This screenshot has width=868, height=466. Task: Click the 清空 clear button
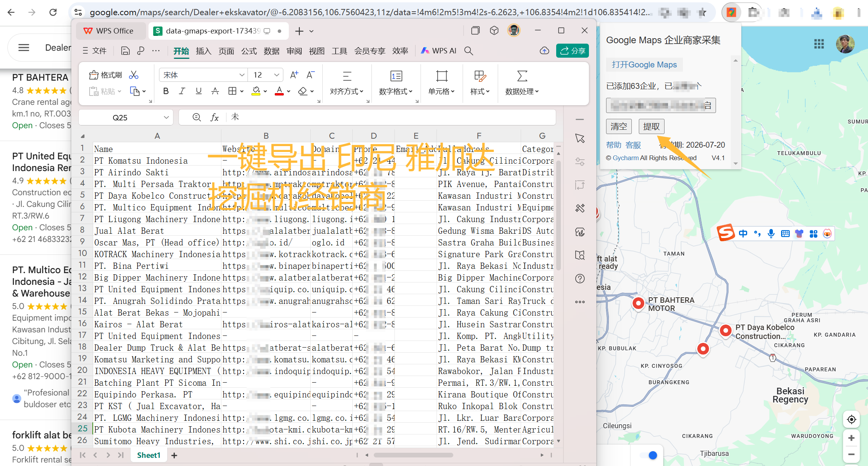(x=619, y=126)
